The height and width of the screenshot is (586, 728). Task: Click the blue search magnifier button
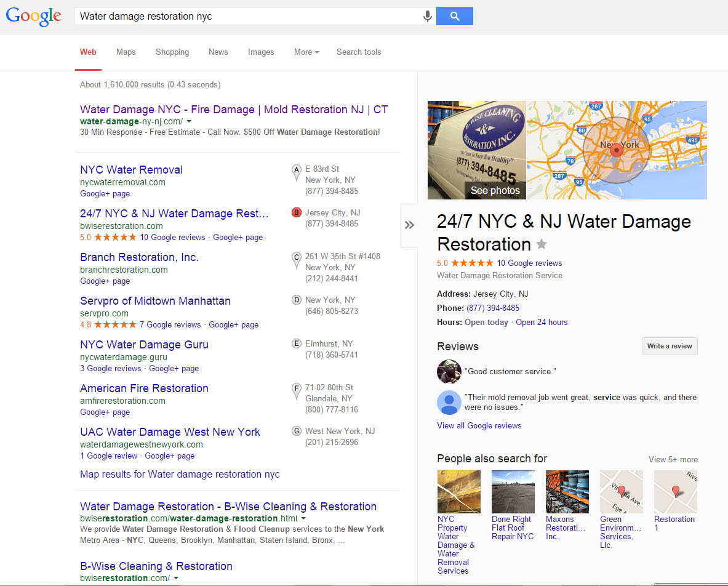point(455,16)
